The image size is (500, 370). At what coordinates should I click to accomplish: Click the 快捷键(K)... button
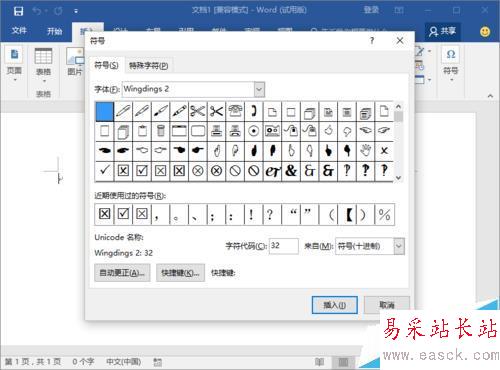coord(180,273)
